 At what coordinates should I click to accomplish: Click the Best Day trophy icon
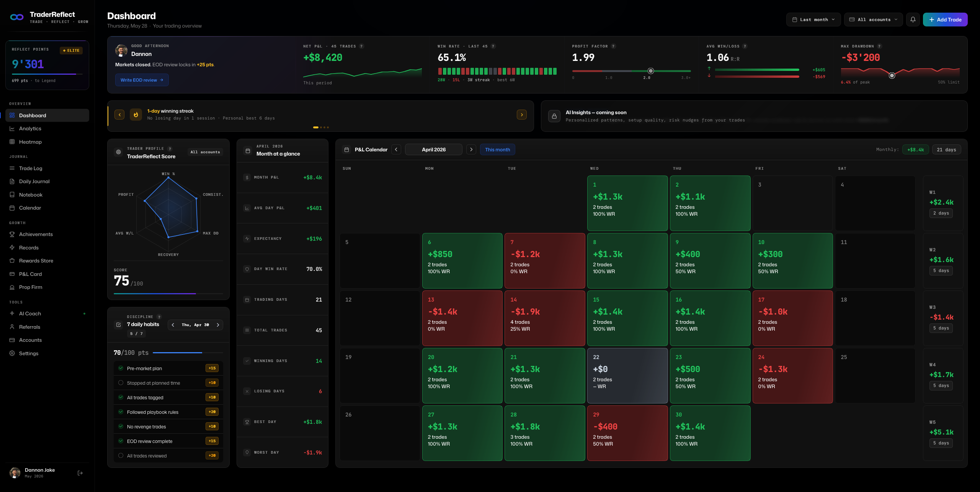247,422
